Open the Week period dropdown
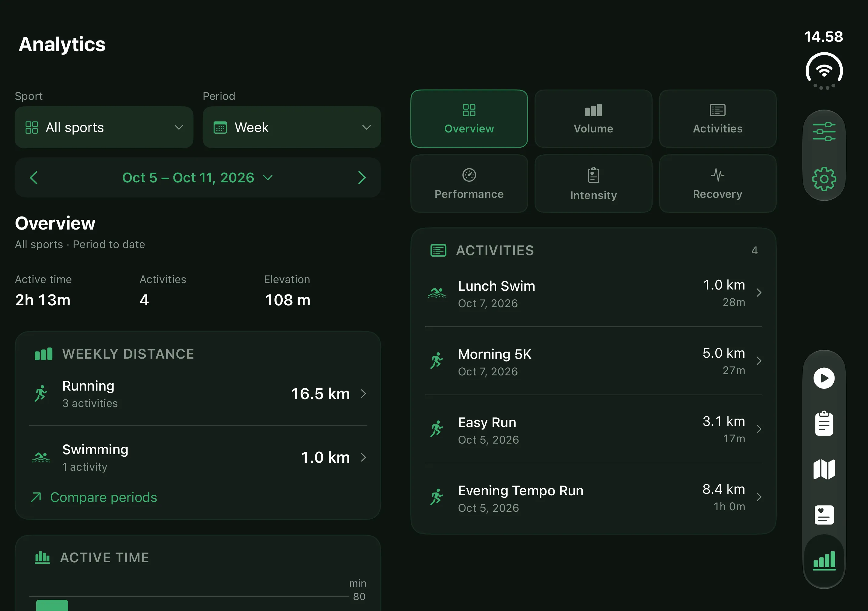Viewport: 868px width, 611px height. coord(292,127)
